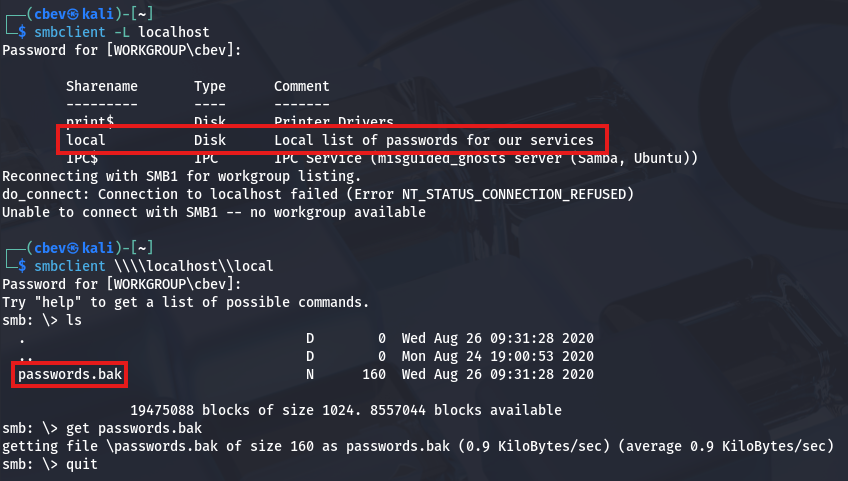Click the 'Try "help"' hint line
Image resolution: width=848 pixels, height=481 pixels.
point(185,302)
